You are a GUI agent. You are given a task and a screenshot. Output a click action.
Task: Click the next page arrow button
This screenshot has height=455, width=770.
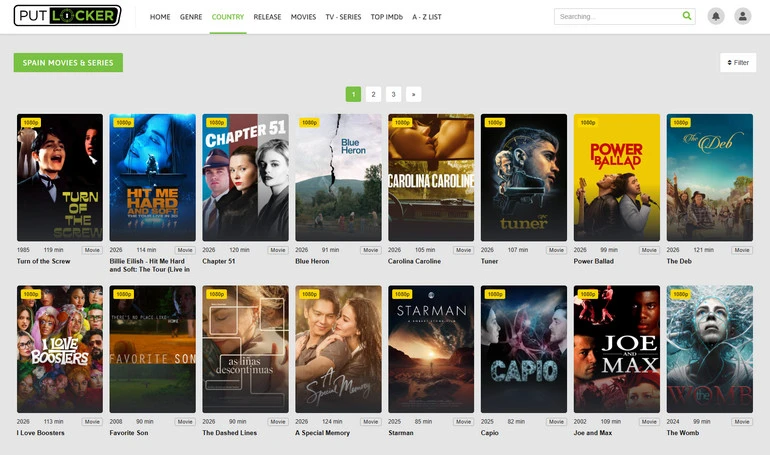pos(413,94)
